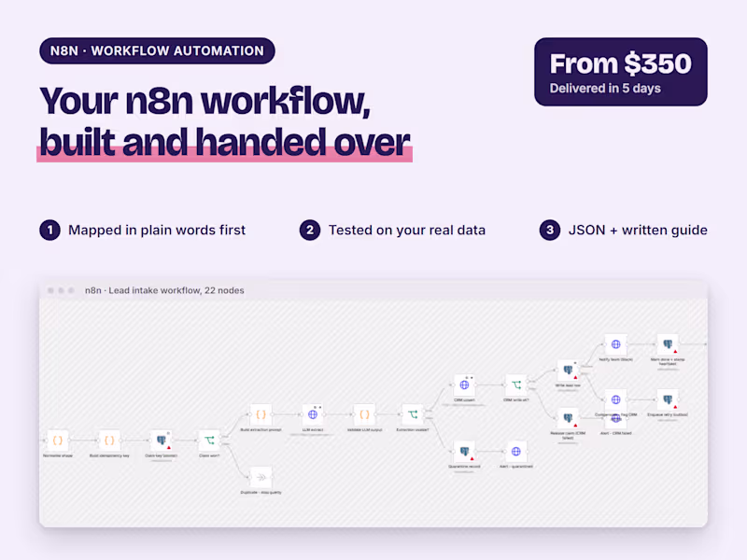Select the Enqueue retry (outbox) Postgres node

coord(668,399)
